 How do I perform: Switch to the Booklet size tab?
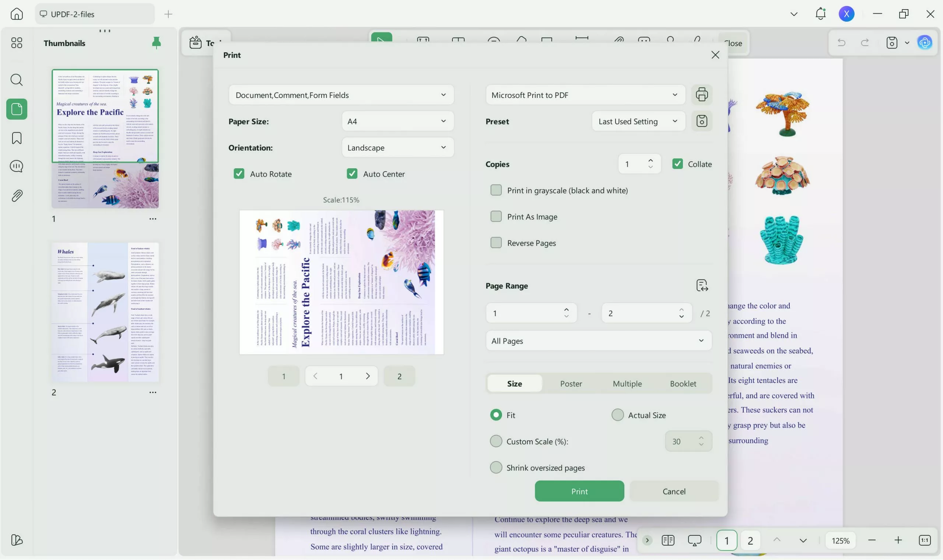pyautogui.click(x=683, y=383)
